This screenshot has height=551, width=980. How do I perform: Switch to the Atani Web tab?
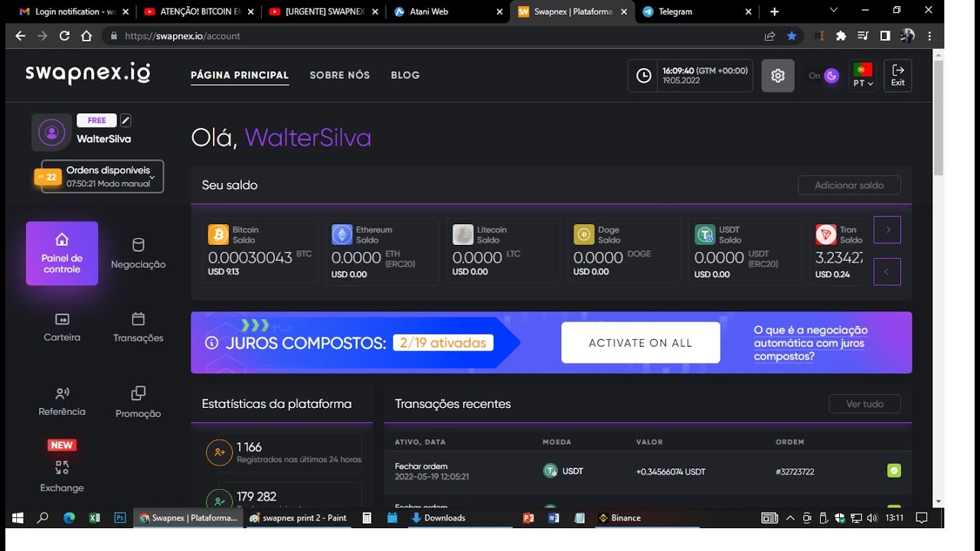448,11
